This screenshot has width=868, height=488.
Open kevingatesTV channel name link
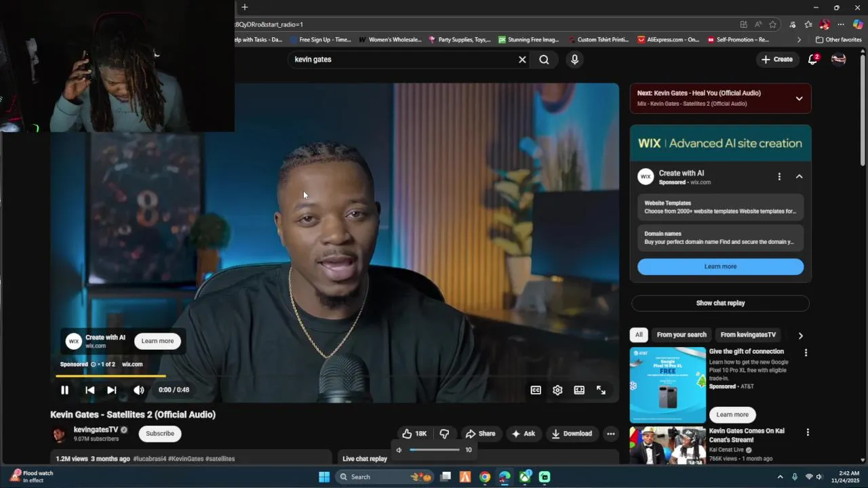tap(96, 430)
